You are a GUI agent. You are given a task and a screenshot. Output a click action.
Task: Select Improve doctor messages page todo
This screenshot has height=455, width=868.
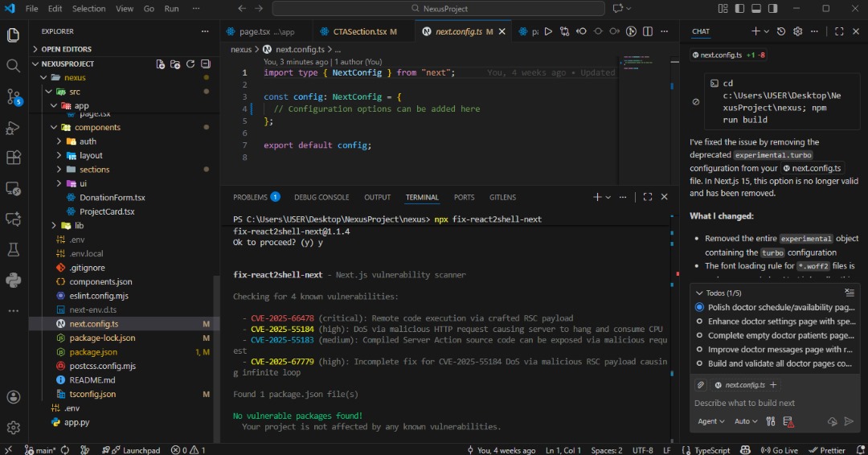point(775,349)
